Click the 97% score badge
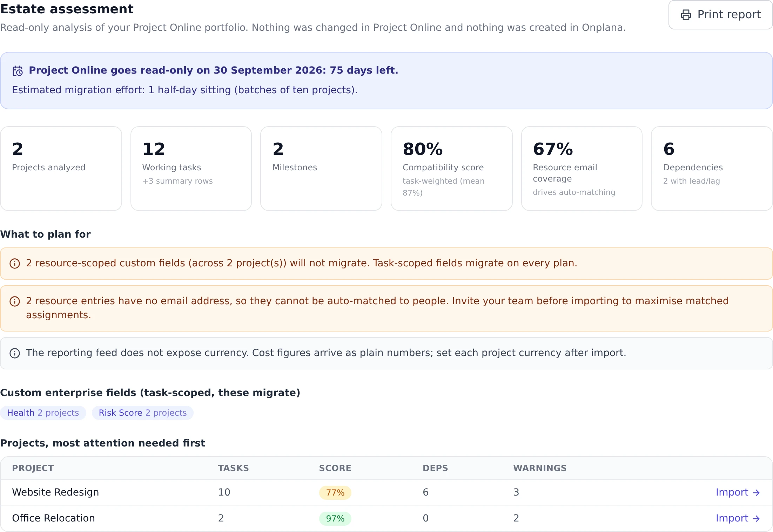 point(335,519)
